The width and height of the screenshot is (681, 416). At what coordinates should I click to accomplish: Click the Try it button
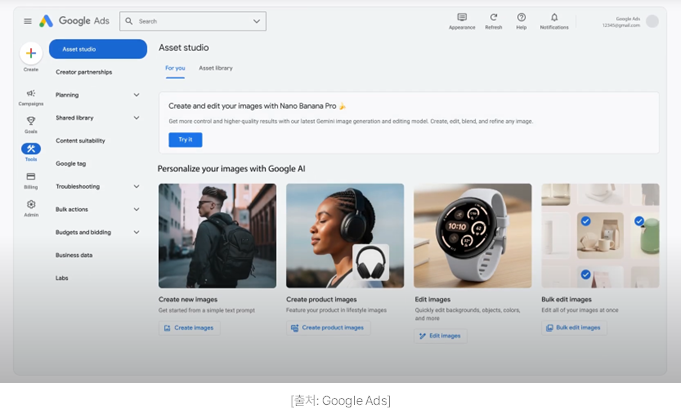(x=184, y=140)
